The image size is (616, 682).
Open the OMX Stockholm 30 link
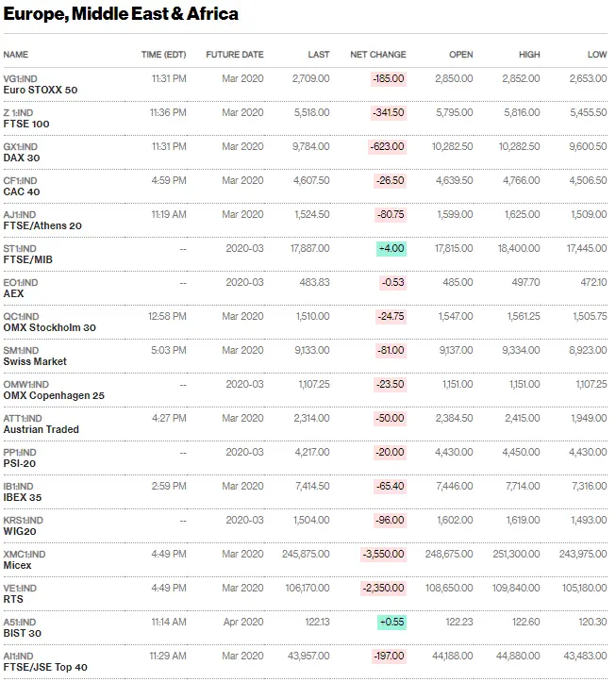coord(49,327)
